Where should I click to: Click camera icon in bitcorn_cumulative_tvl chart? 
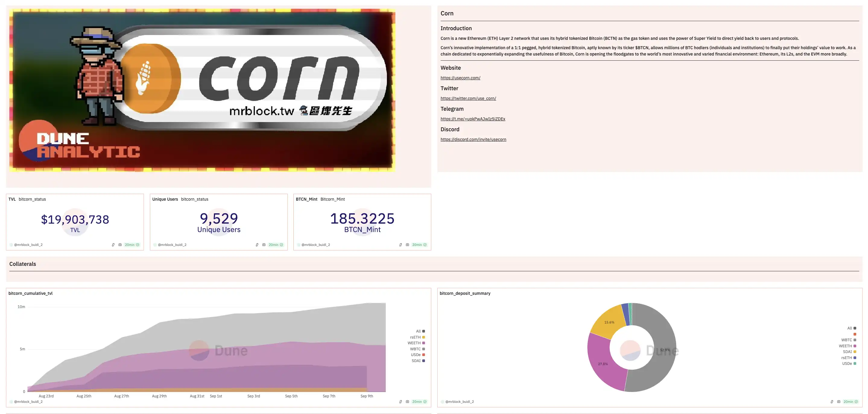(x=407, y=402)
